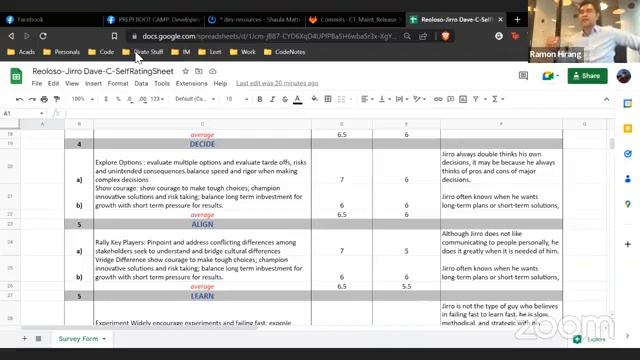Format as percent icon
The height and width of the screenshot is (360, 640).
[118, 99]
